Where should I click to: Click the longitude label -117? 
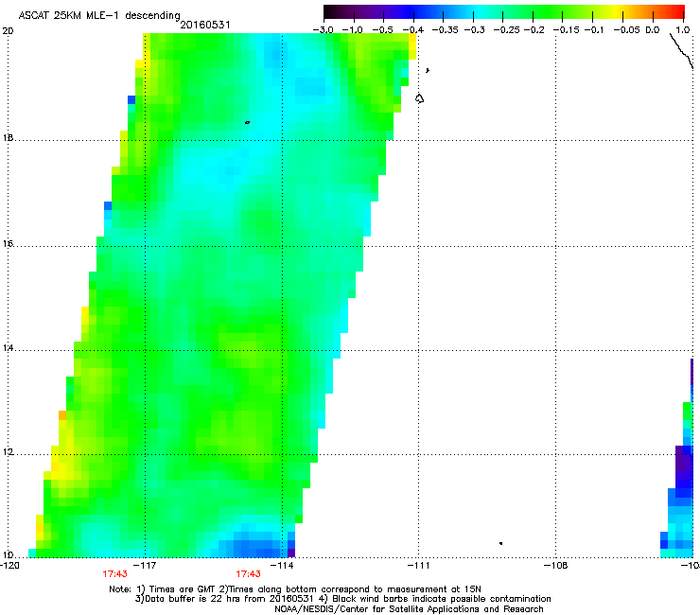click(x=146, y=566)
